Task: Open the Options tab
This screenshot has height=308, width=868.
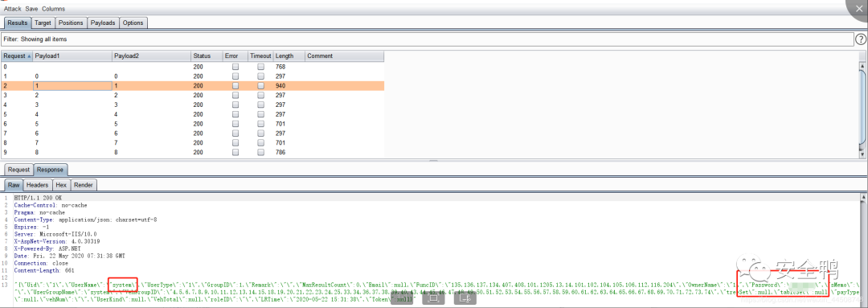Action: 133,23
